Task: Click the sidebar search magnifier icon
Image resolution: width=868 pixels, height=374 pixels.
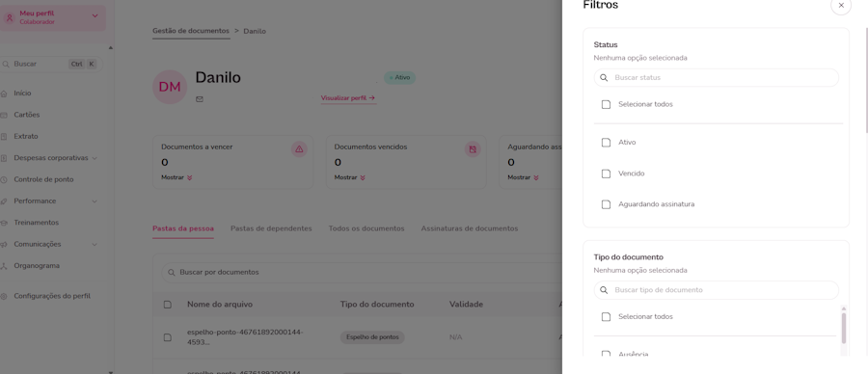Action: coord(5,65)
